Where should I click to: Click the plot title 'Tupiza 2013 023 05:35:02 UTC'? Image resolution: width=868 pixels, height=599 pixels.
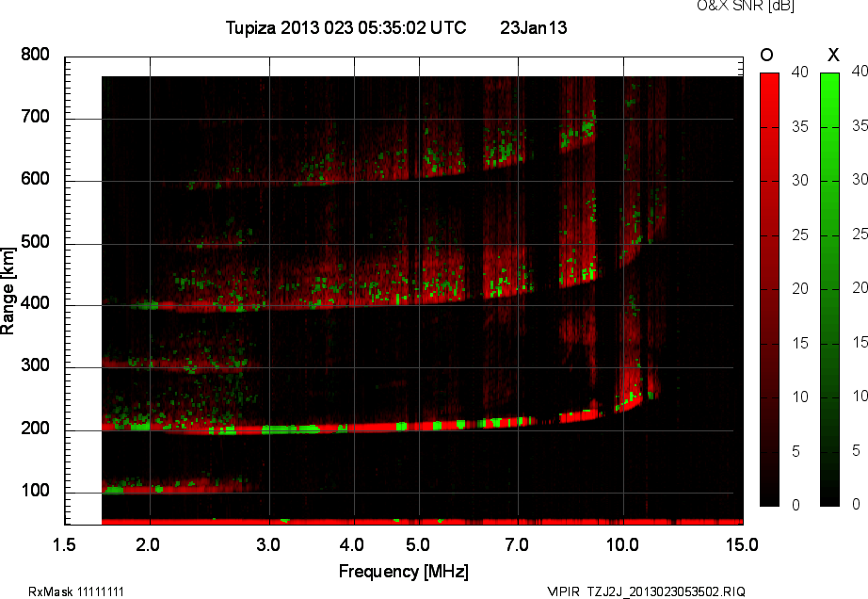click(x=346, y=27)
